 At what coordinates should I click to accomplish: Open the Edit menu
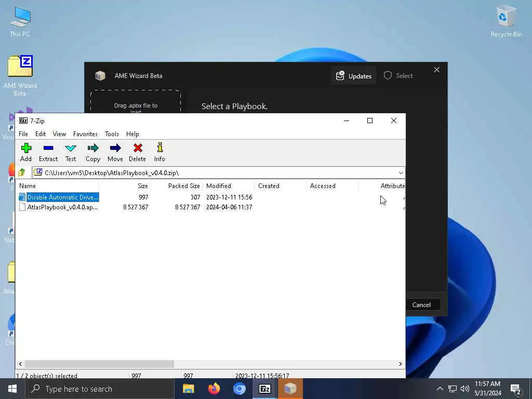[41, 134]
